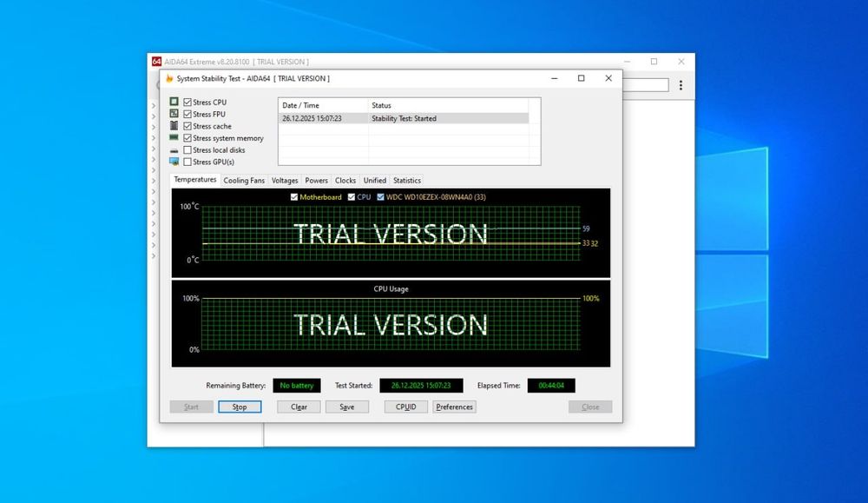This screenshot has width=868, height=503.
Task: Open the Clocks tab
Action: click(x=345, y=181)
